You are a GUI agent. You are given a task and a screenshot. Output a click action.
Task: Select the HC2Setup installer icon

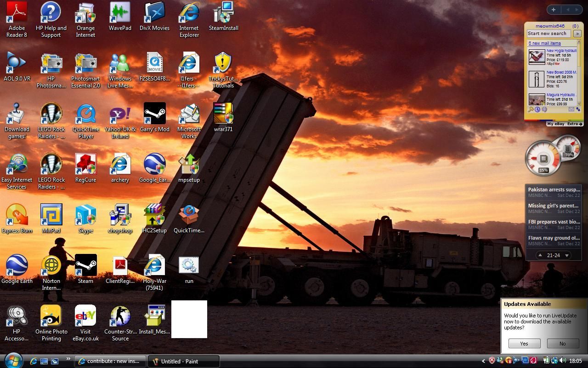click(154, 219)
